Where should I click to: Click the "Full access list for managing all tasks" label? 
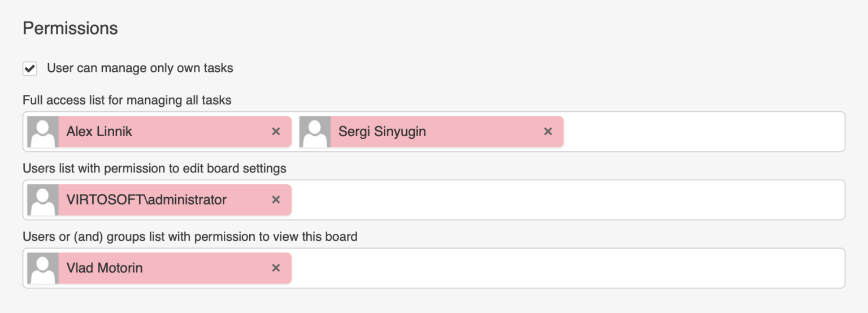click(127, 101)
